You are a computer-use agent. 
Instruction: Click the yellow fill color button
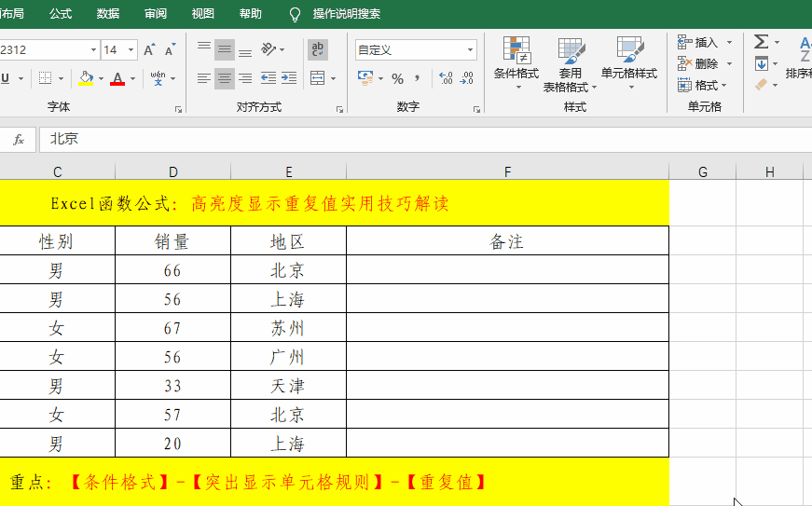pyautogui.click(x=86, y=79)
